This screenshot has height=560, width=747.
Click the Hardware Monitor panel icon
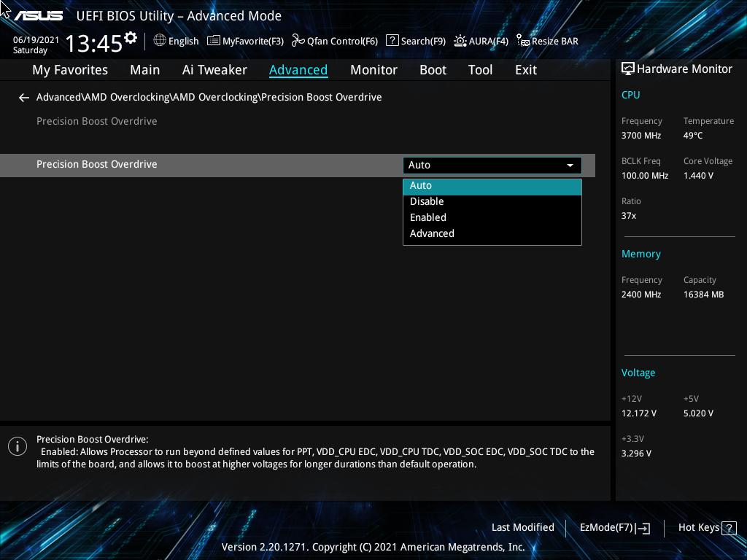(628, 69)
